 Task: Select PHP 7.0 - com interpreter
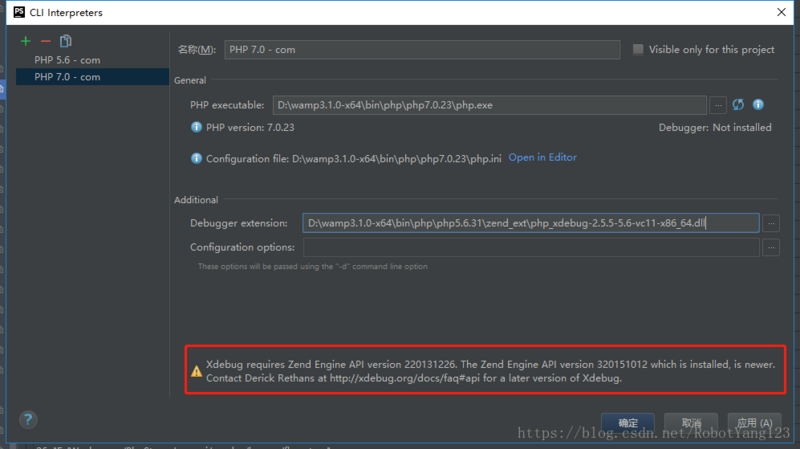(x=92, y=77)
